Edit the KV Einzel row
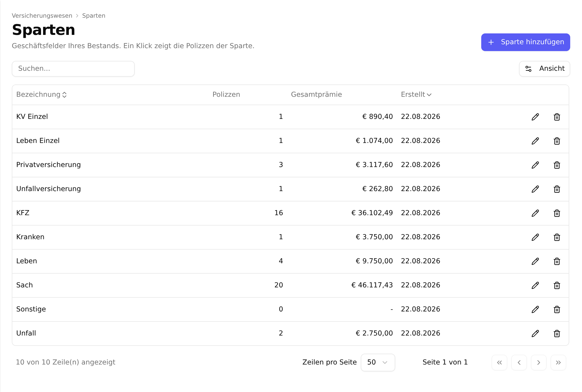The width and height of the screenshot is (582, 392). click(535, 117)
